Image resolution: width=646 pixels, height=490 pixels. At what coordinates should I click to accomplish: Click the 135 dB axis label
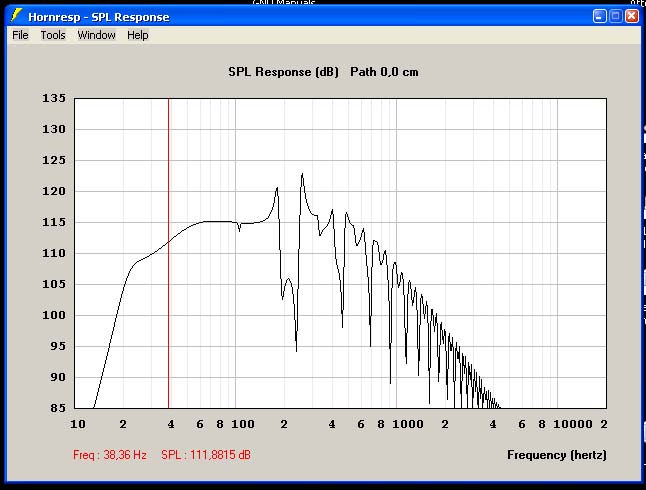[54, 98]
